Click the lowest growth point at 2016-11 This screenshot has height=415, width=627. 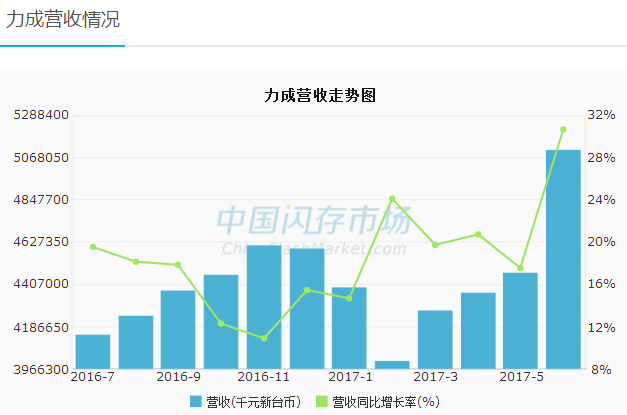[x=264, y=338]
